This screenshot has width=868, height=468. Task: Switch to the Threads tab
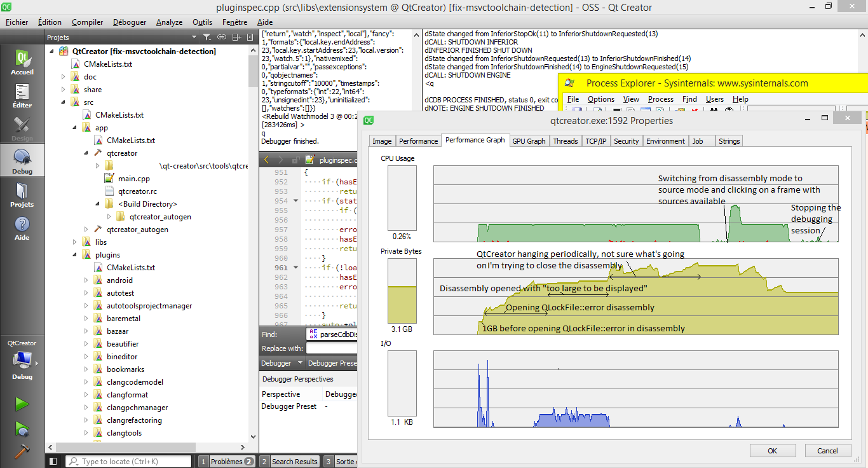pos(565,141)
